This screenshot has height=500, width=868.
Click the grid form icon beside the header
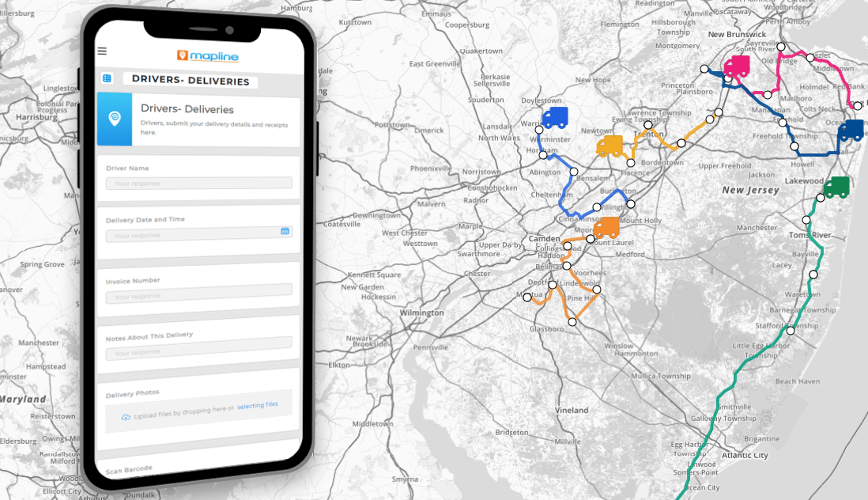(x=107, y=78)
